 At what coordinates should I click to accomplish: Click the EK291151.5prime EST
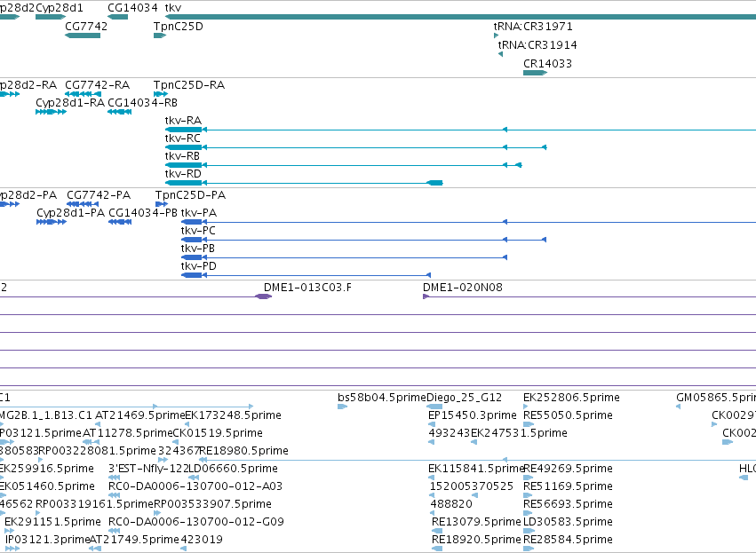coord(9,531)
